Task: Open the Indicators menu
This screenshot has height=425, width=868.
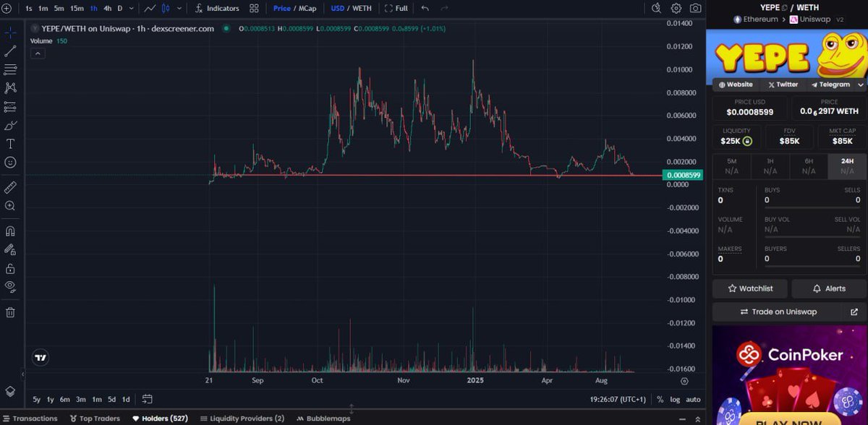Action: 217,9
